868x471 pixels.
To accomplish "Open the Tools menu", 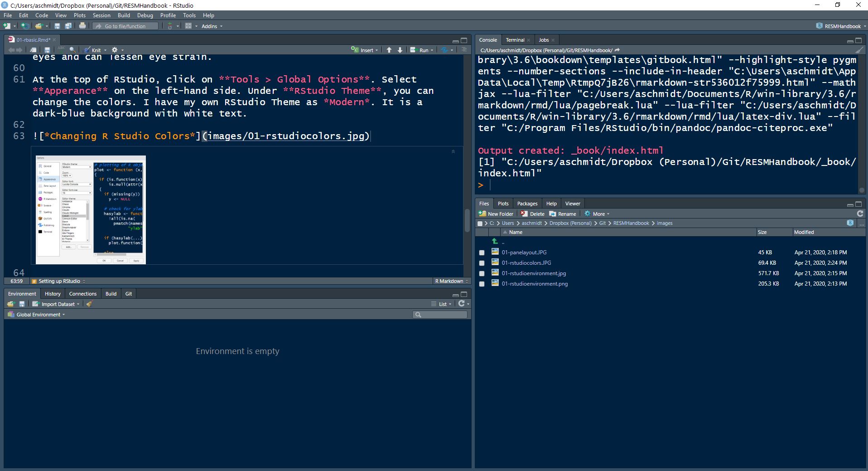I will pos(189,15).
